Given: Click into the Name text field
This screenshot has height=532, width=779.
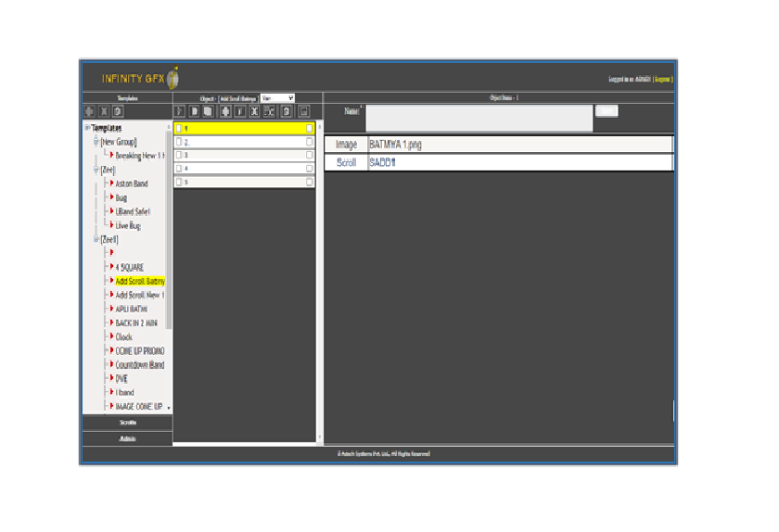Looking at the screenshot, I should point(478,118).
